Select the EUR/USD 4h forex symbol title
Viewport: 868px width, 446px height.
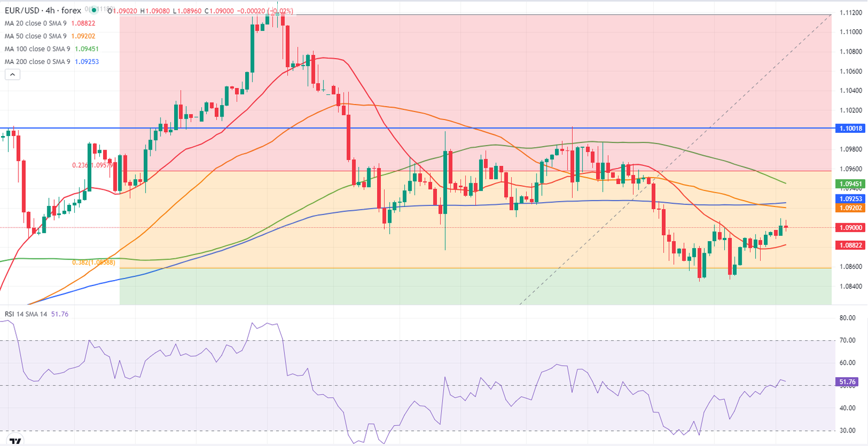(43, 10)
